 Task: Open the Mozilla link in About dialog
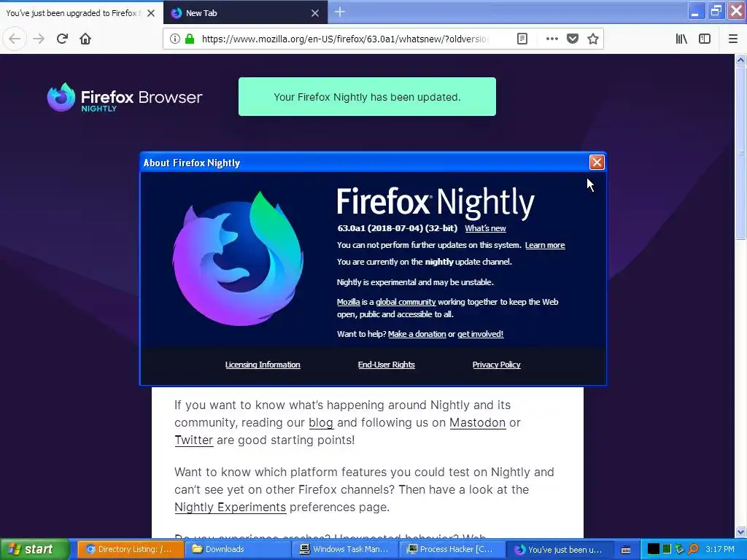tap(348, 302)
